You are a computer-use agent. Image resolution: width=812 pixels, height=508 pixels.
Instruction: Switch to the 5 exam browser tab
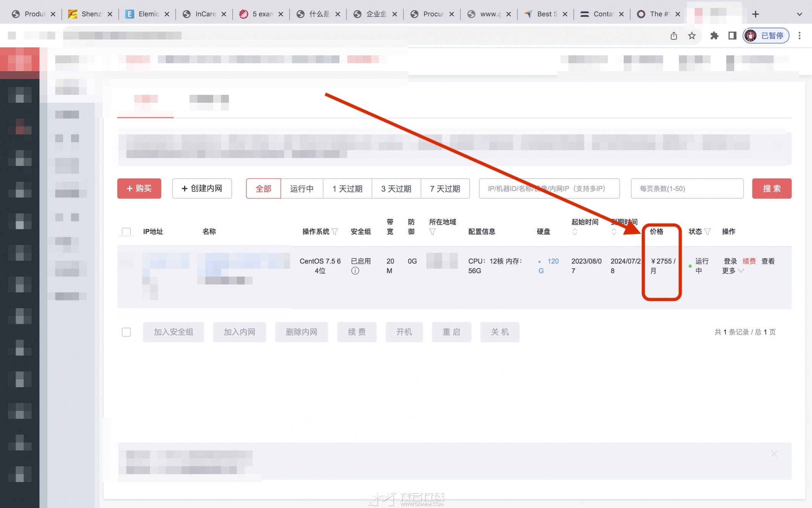(x=262, y=14)
